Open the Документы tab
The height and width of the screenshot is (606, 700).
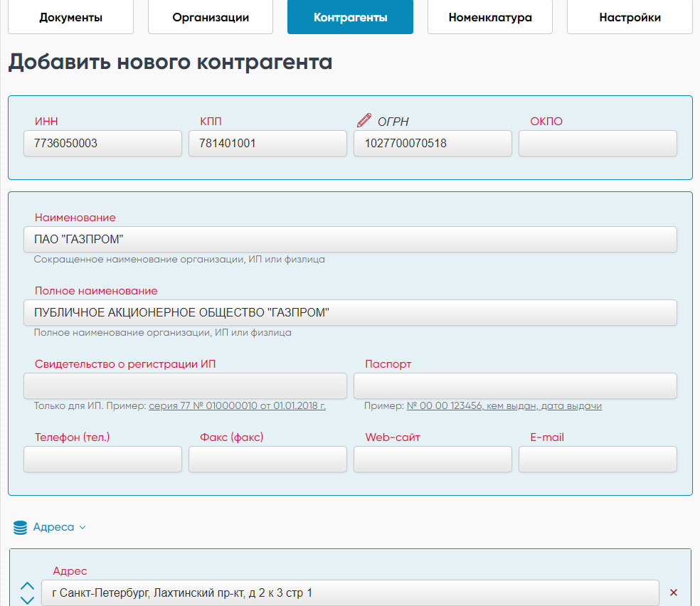point(70,17)
